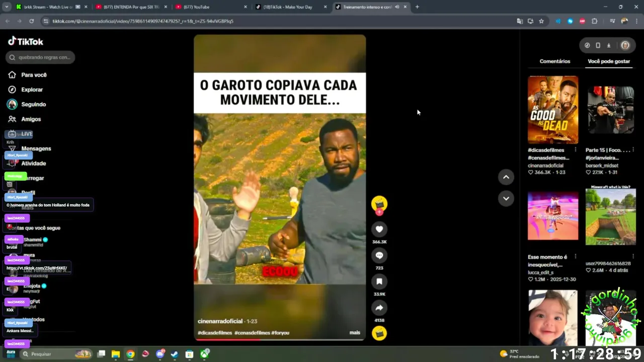The height and width of the screenshot is (362, 644).
Task: Open Chrome extensions puzzle icon
Action: [595, 21]
